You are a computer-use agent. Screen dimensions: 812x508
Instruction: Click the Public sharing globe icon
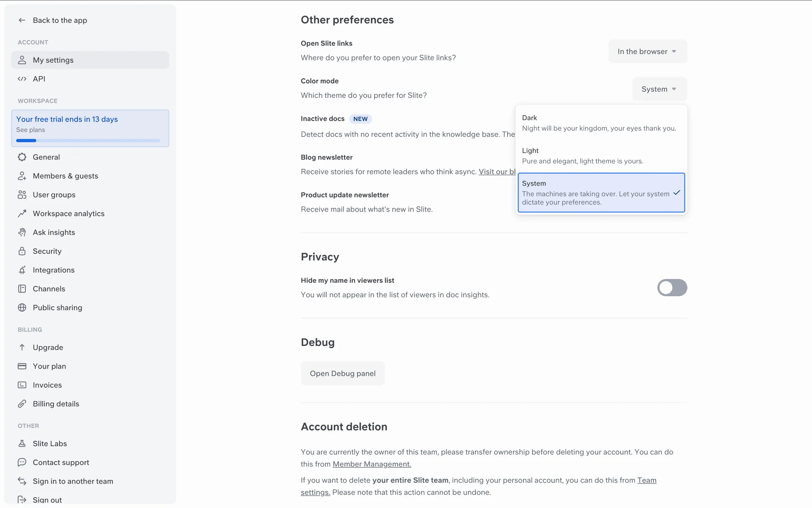22,308
